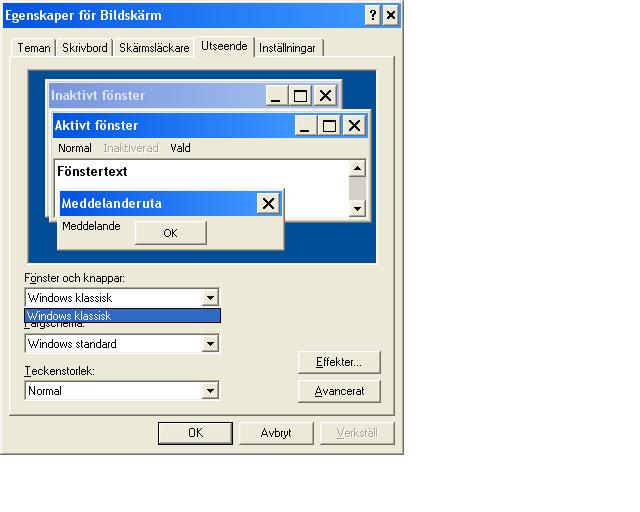640x512 pixels.
Task: Expand the Fönster och knappar dropdown arrow
Action: pos(210,298)
